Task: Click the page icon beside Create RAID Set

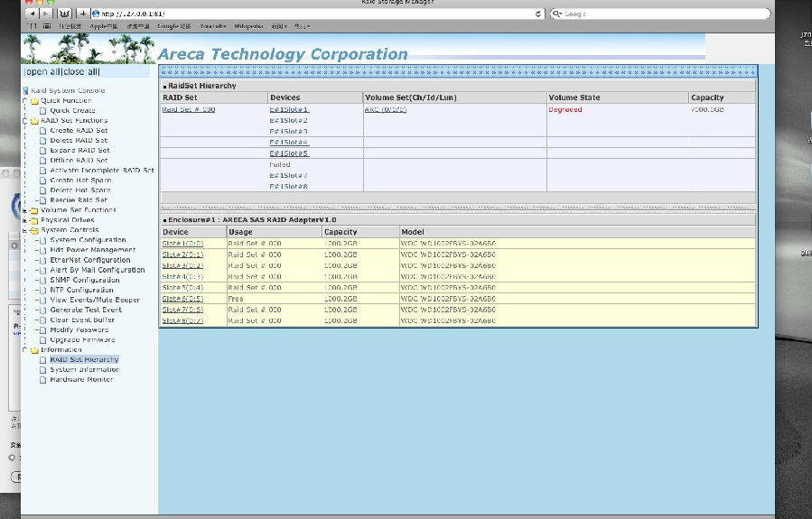Action: point(43,131)
